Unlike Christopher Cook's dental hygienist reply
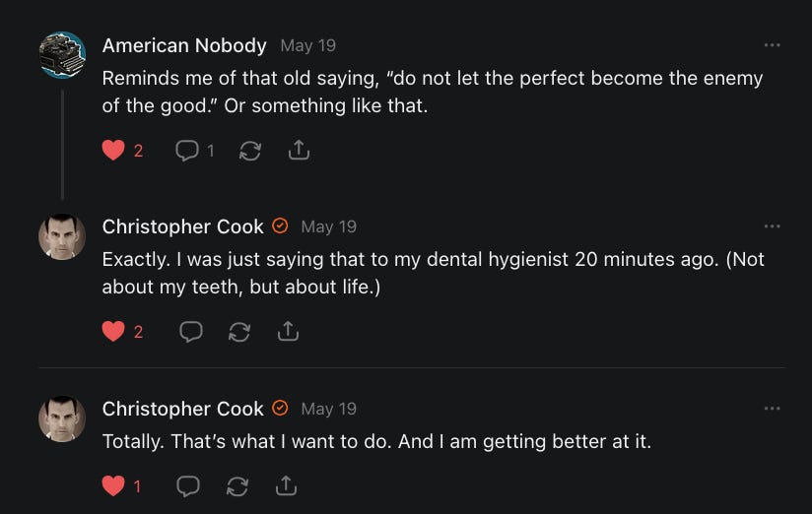The image size is (812, 514). point(113,332)
